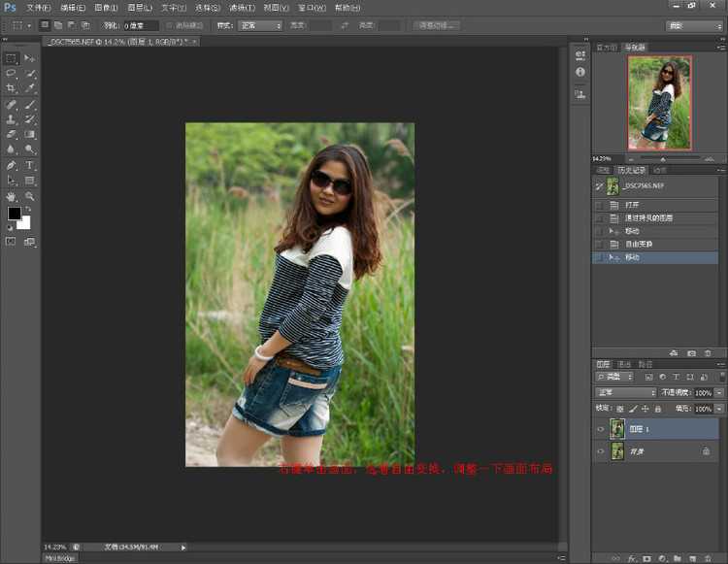Open the opacity slider dropdown arrow
Viewport: 728px width, 564px height.
[x=720, y=393]
